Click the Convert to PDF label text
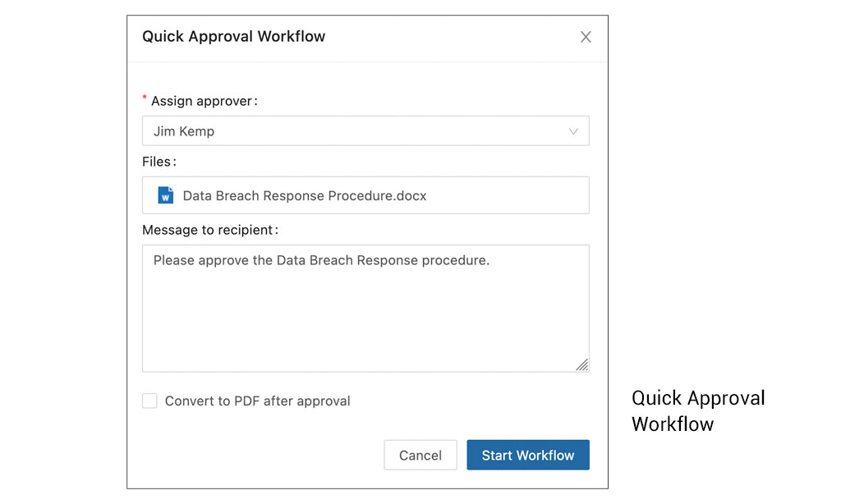The image size is (841, 504). tap(257, 401)
